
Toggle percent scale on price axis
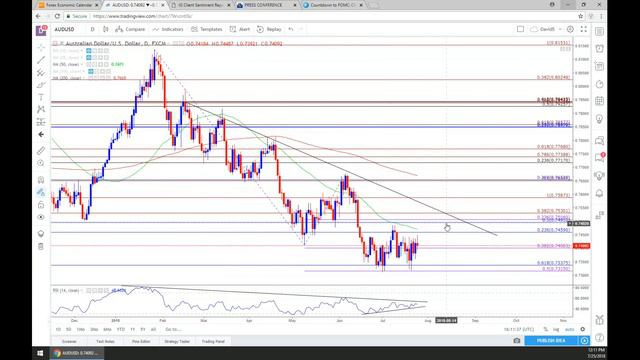tap(546, 329)
